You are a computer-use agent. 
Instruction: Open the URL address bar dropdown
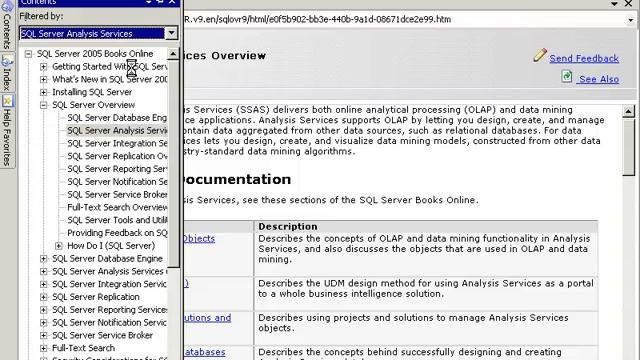coord(631,20)
